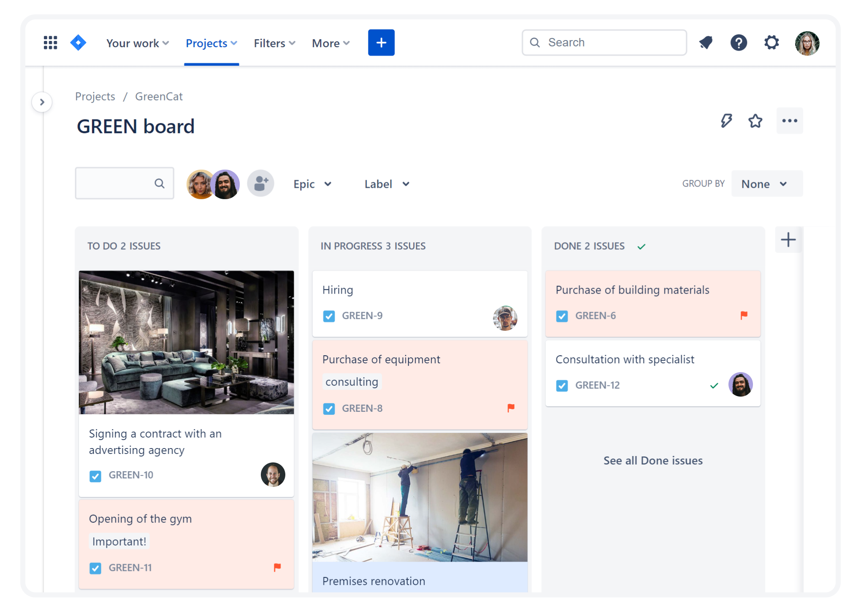Open the Group By None dropdown
The image size is (861, 616).
pos(767,184)
